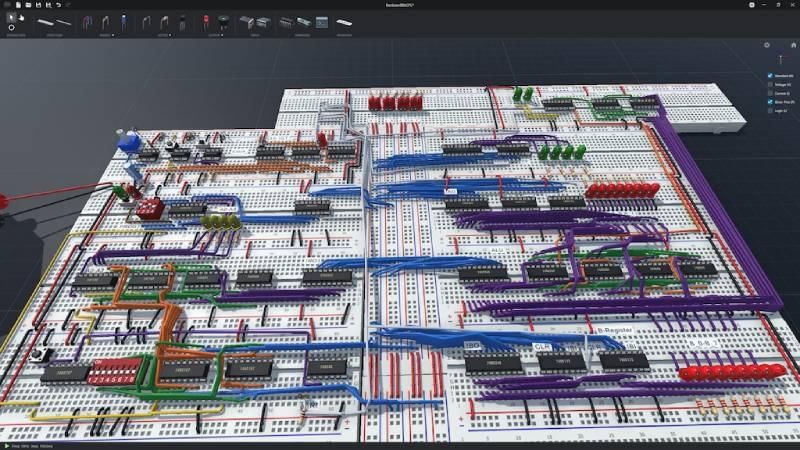
Task: Click the save file icon
Action: click(x=37, y=5)
